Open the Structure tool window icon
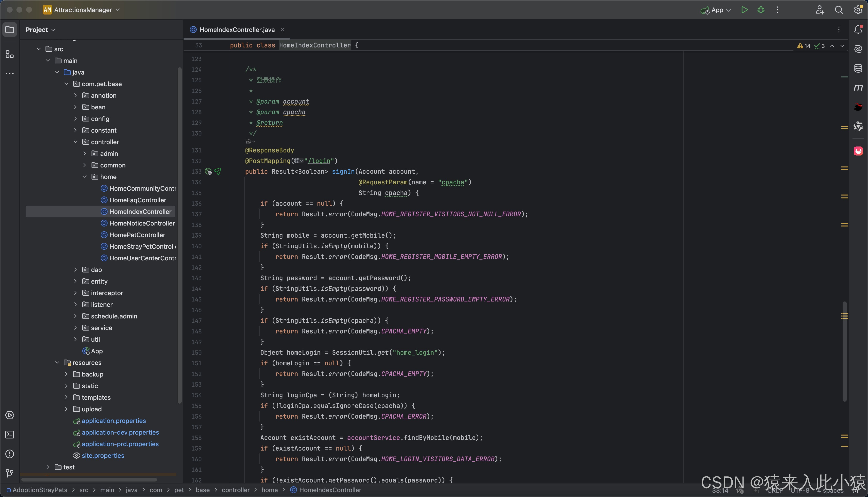The height and width of the screenshot is (497, 868). pos(9,54)
